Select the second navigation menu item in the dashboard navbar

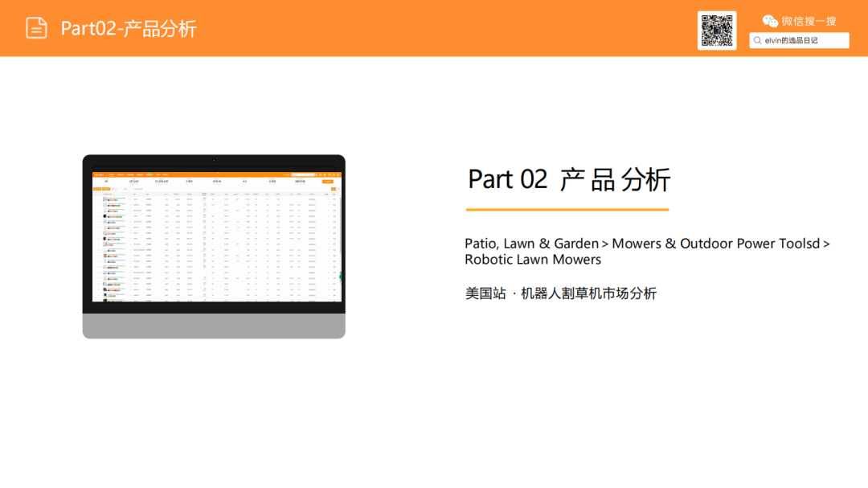[119, 174]
